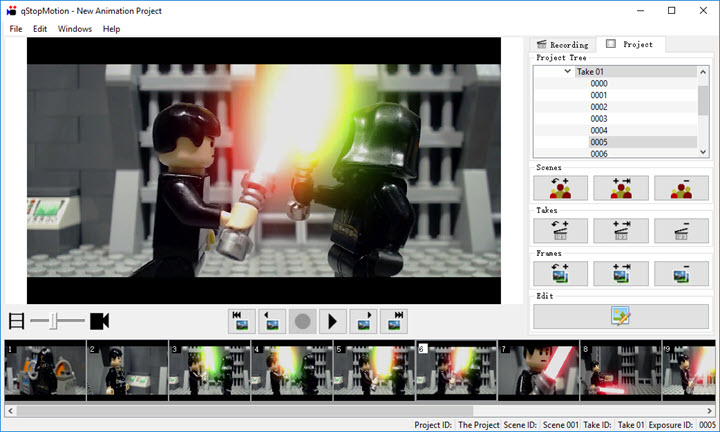Select exposure 0003 in project tree

tap(599, 119)
